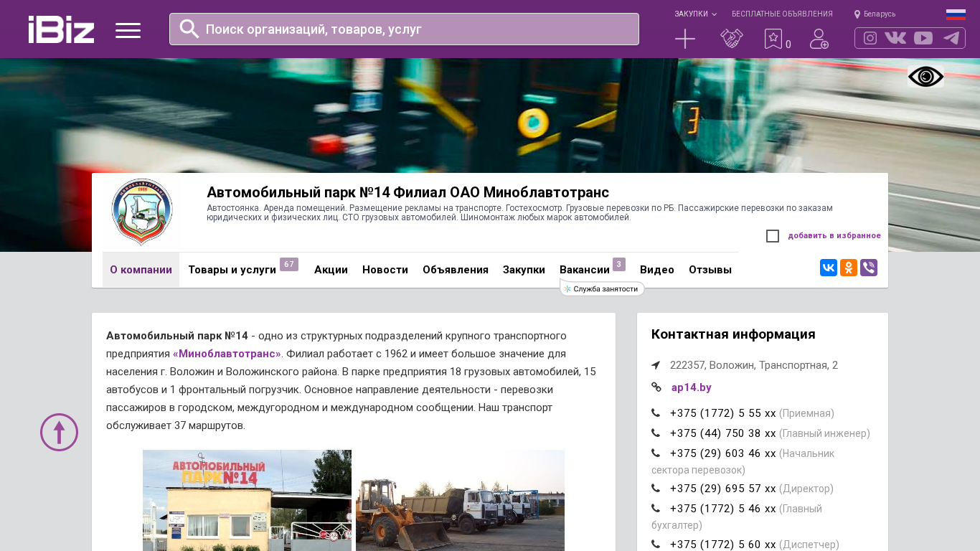This screenshot has width=980, height=551.
Task: Reveal the Директор phone number
Action: pyautogui.click(x=722, y=489)
